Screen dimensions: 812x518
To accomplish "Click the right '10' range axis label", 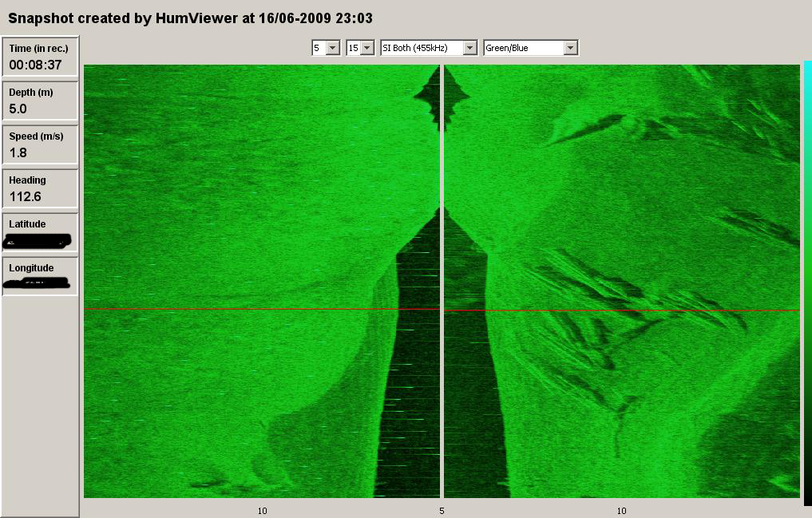I will 621,510.
